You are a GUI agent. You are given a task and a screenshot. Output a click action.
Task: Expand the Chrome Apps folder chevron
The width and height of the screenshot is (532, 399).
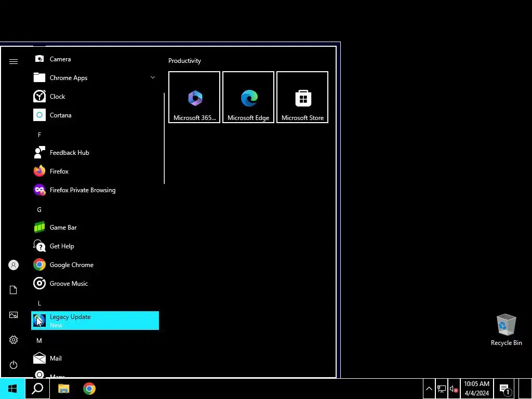tap(153, 78)
